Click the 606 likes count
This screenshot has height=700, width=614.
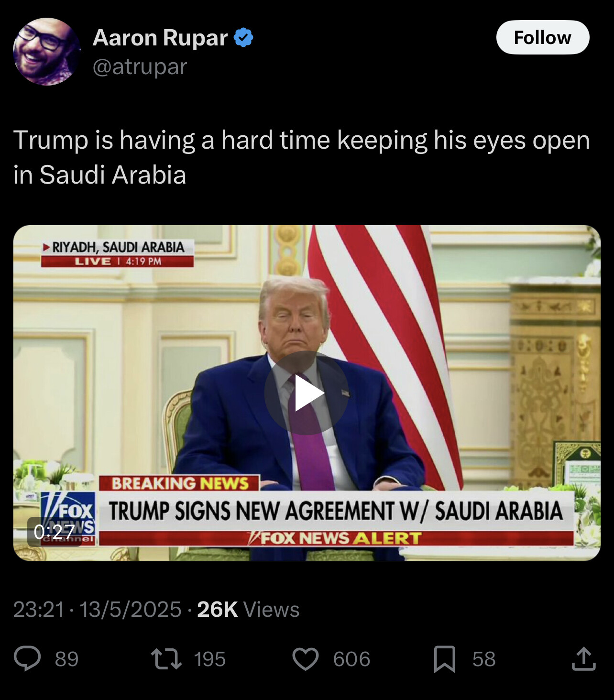pos(351,659)
